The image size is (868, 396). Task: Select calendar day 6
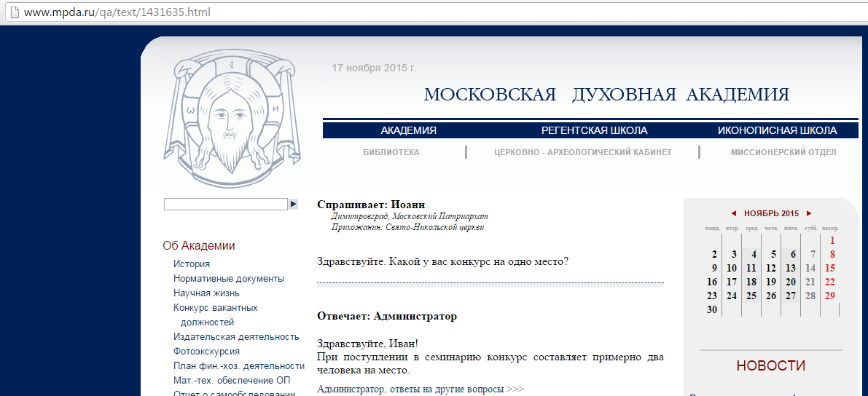[793, 254]
